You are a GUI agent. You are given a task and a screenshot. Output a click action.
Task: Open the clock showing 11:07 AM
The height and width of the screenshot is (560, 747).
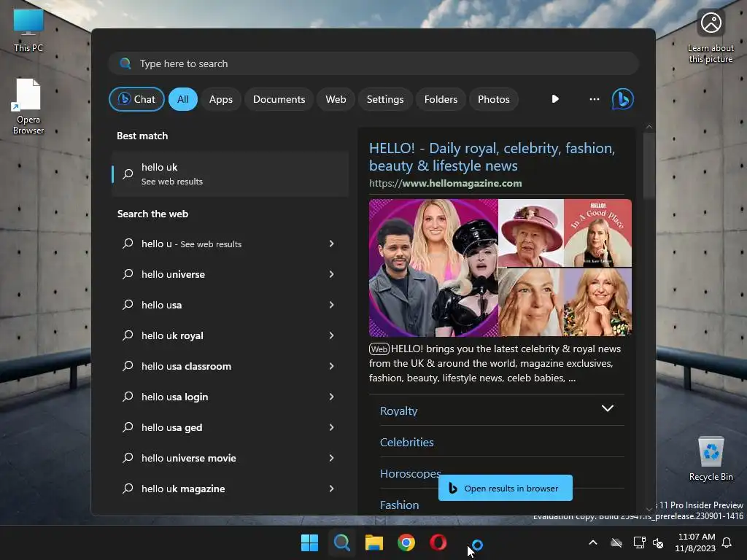coord(695,542)
